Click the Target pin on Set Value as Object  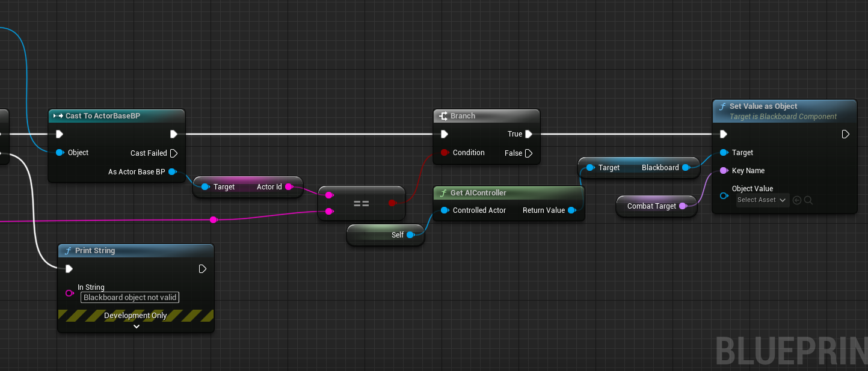point(724,153)
